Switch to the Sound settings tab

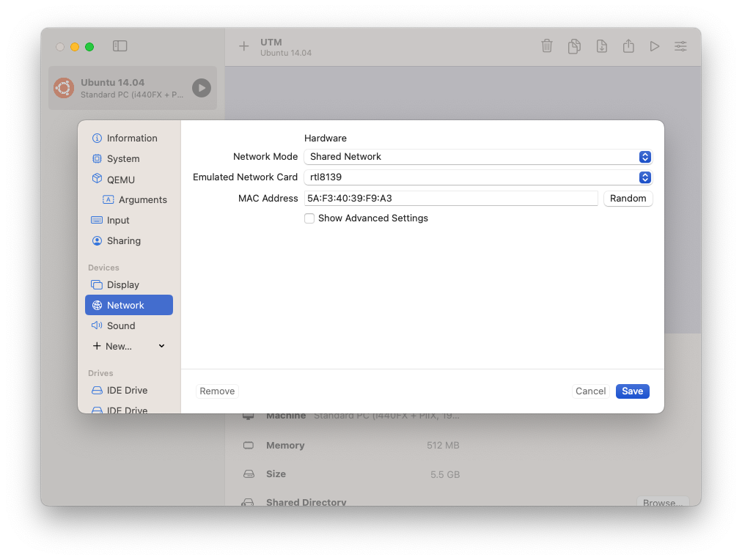[x=121, y=325]
